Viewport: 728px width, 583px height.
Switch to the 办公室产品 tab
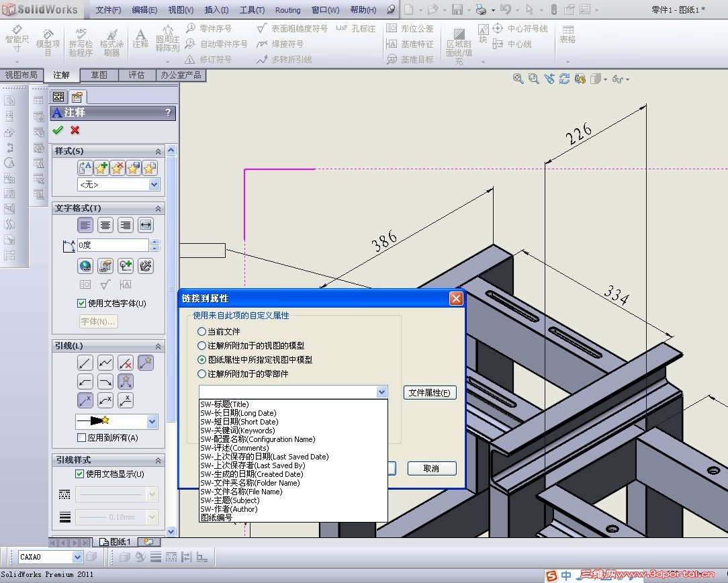[181, 75]
